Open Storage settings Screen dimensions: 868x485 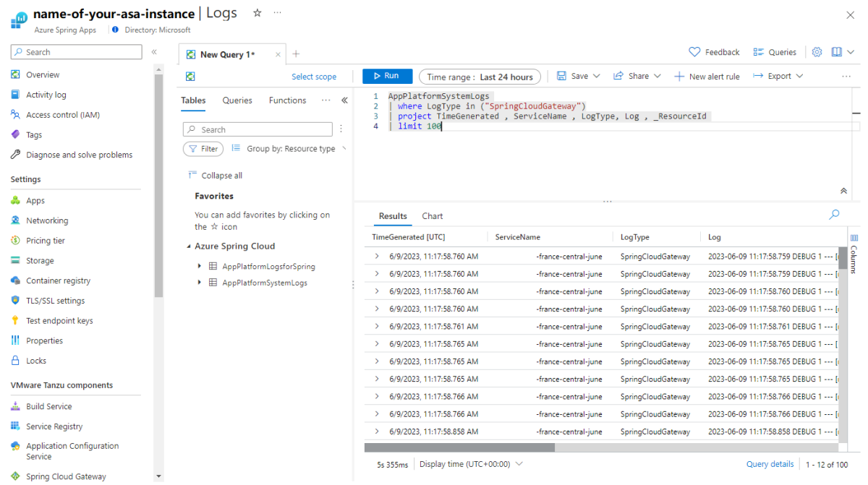pos(40,261)
